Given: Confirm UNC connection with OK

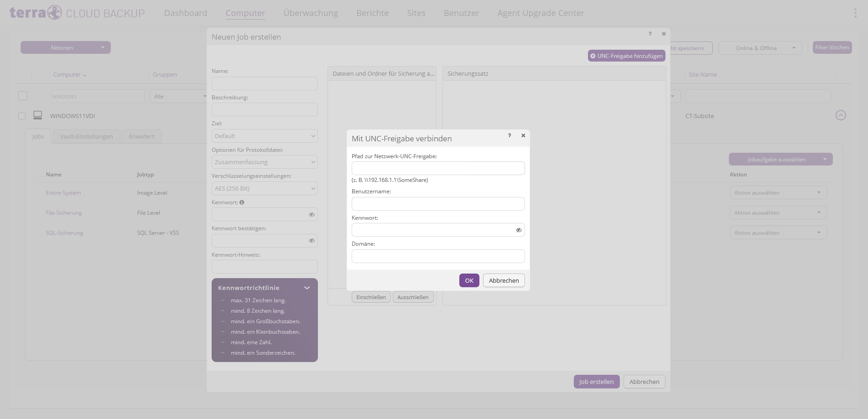Looking at the screenshot, I should point(469,280).
